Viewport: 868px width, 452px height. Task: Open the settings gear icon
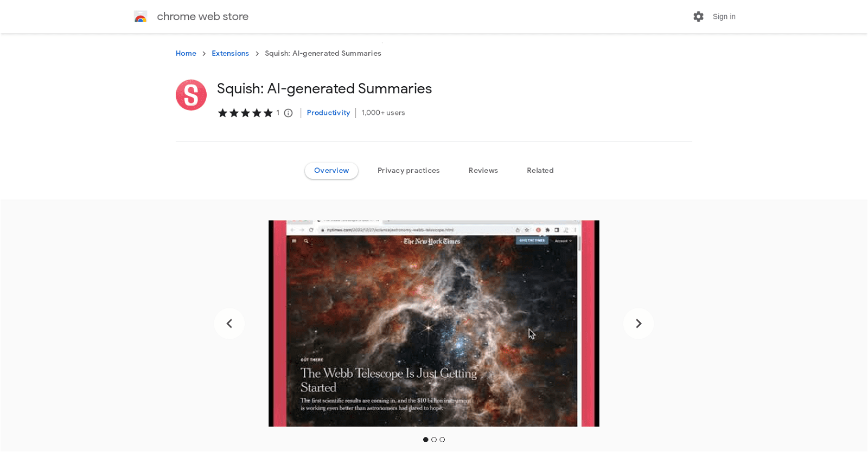click(x=698, y=17)
